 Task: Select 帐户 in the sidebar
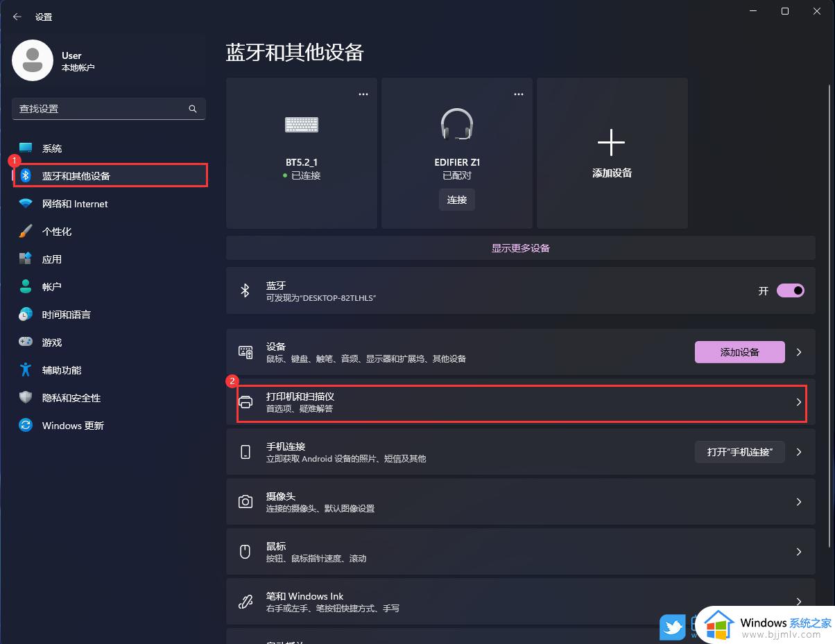click(x=109, y=287)
